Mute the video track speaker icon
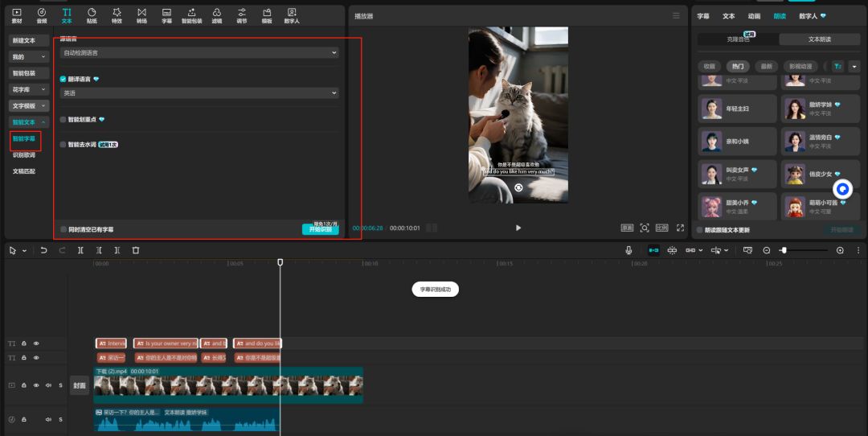The width and height of the screenshot is (868, 436). click(48, 385)
